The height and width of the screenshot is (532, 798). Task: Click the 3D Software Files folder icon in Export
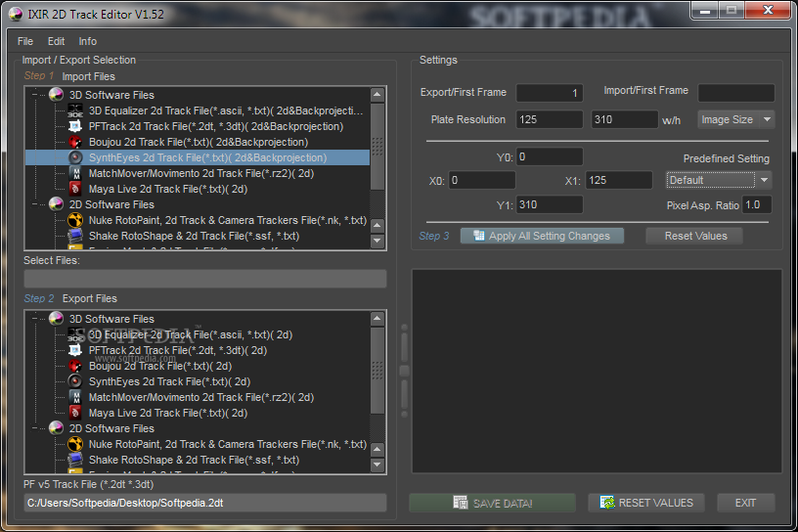tap(56, 319)
